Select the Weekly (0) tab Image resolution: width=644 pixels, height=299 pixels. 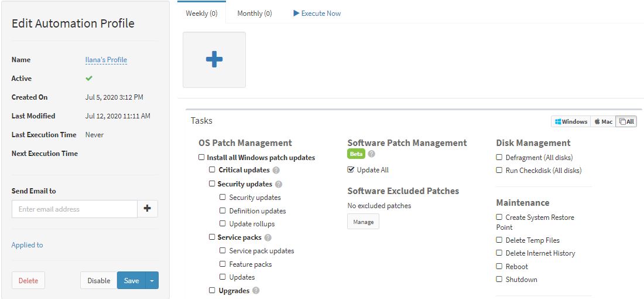point(201,13)
